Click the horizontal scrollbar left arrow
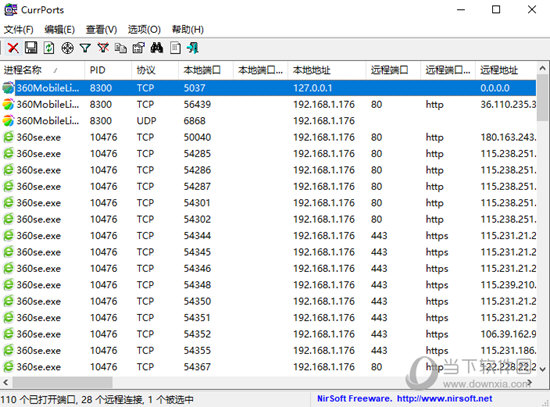This screenshot has width=550, height=407. (x=5, y=382)
